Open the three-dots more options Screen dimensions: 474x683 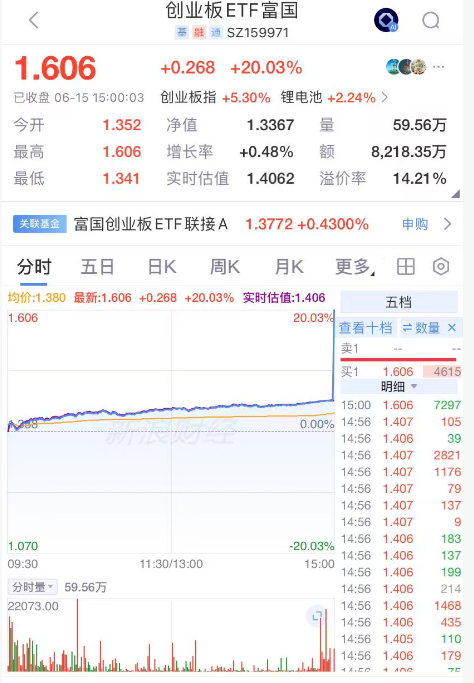(439, 67)
